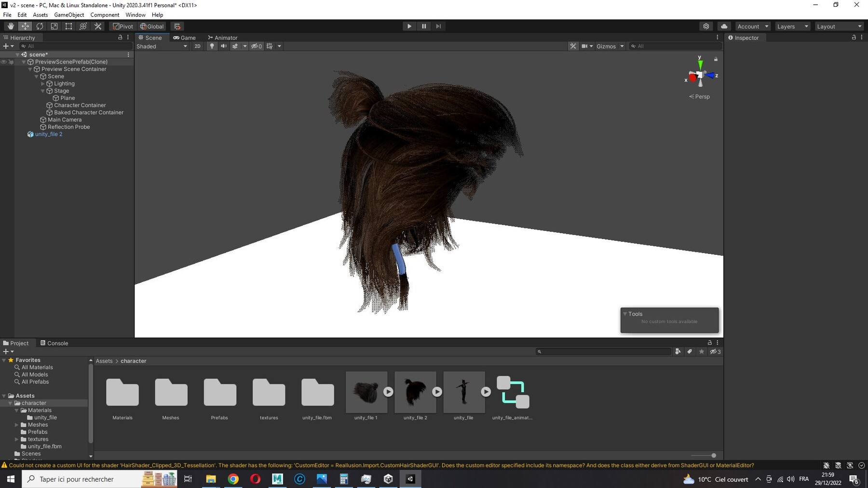
Task: Open the File menu
Action: pyautogui.click(x=7, y=15)
